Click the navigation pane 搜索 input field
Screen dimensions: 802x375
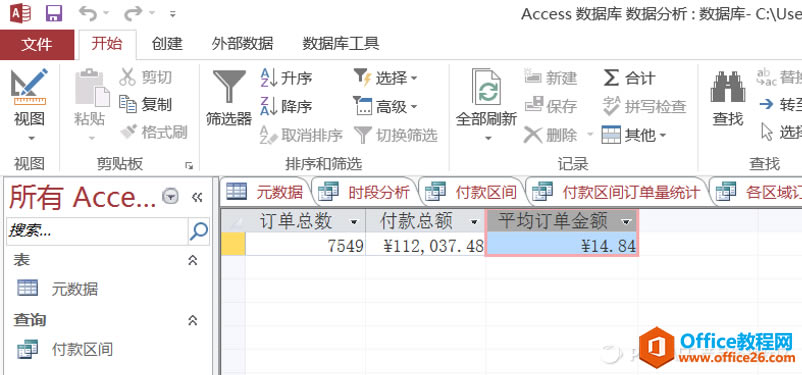click(97, 231)
